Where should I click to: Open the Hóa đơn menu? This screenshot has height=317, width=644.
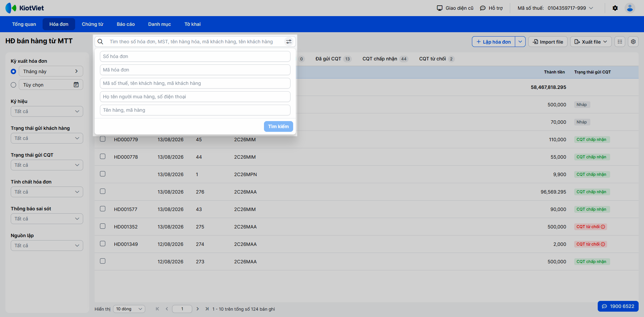[x=59, y=24]
